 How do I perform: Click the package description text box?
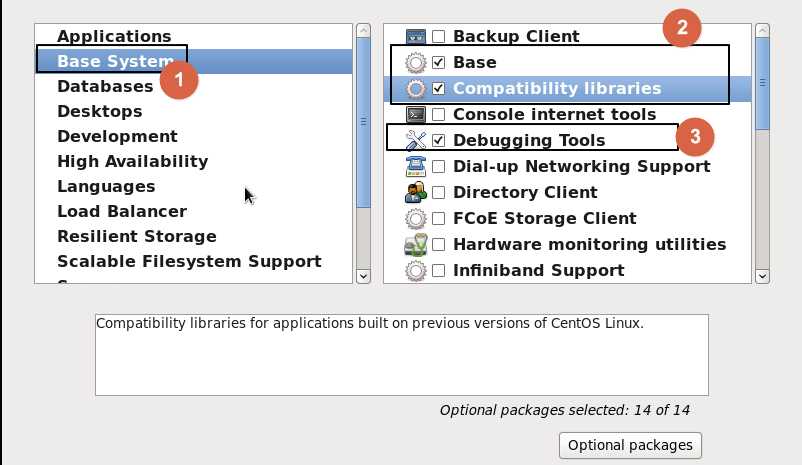point(402,355)
